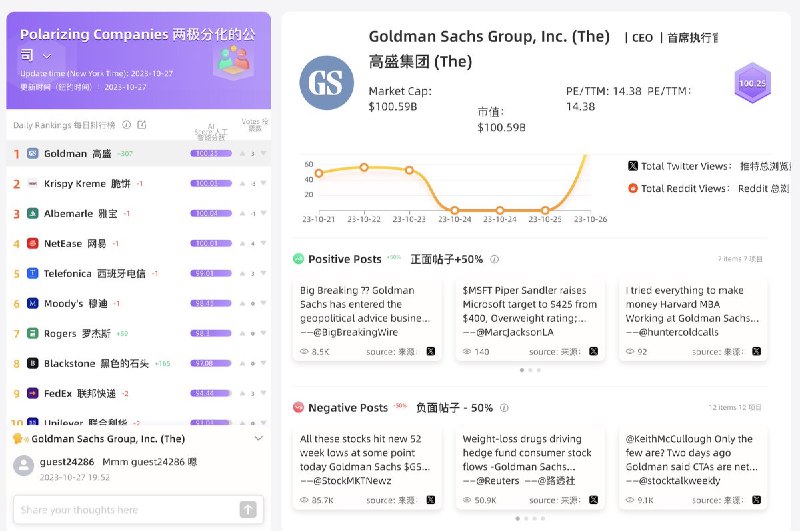Click the send arrow in comment box
Viewport: 800px width, 531px height.
point(248,509)
